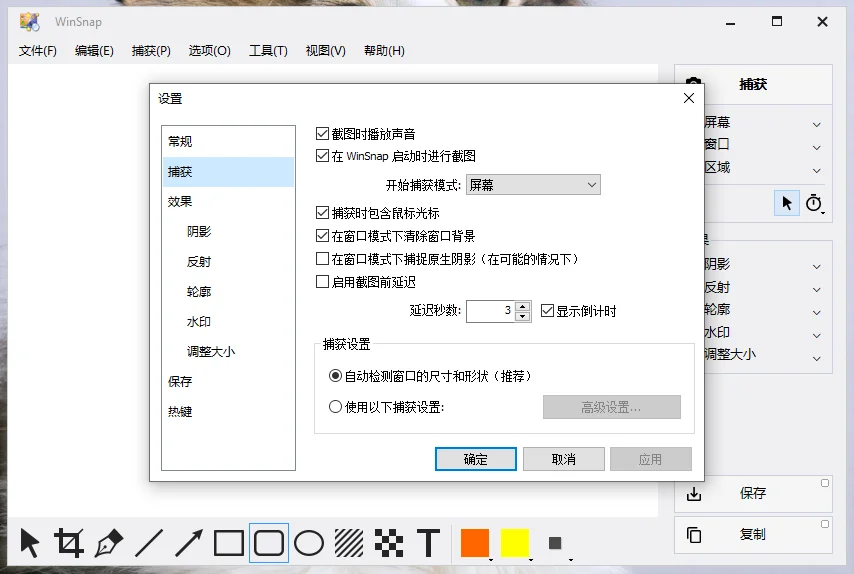The image size is (854, 574).
Task: Uncheck 在窗口模式下清除窗口背景
Action: [x=322, y=235]
